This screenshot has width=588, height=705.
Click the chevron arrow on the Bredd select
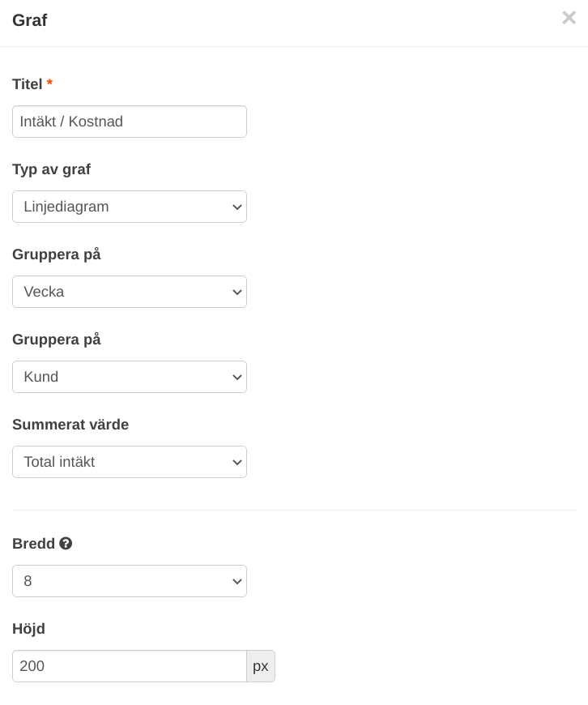[237, 581]
